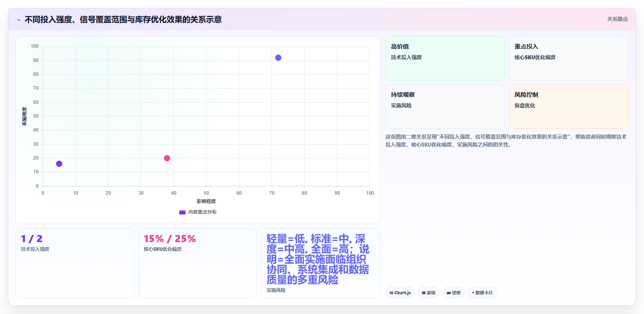Click the Chart.js tag chip
This screenshot has width=644, height=314.
click(x=400, y=293)
